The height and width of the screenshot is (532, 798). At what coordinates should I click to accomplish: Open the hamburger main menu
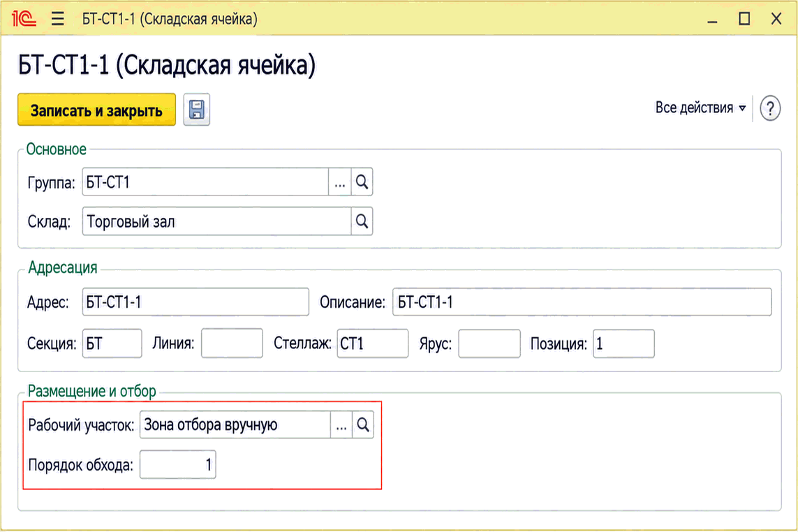pos(57,19)
